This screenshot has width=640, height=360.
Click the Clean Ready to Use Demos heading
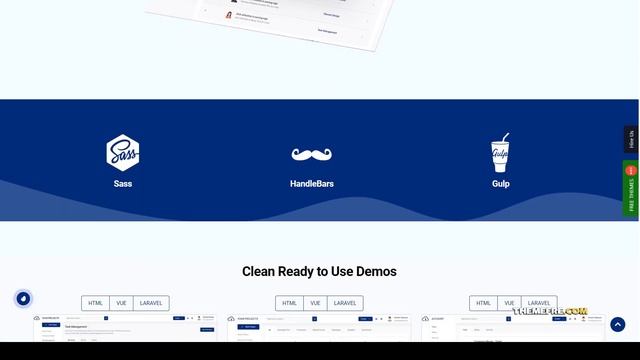pos(319,271)
